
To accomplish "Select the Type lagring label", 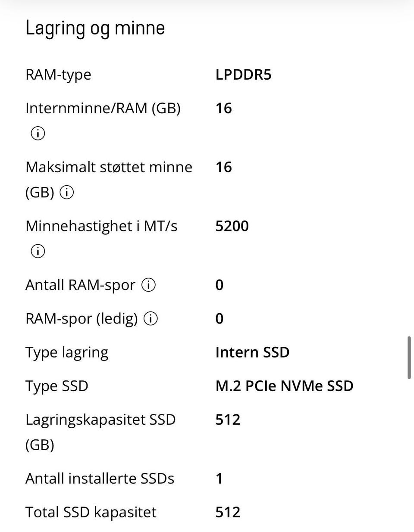I will point(67,352).
